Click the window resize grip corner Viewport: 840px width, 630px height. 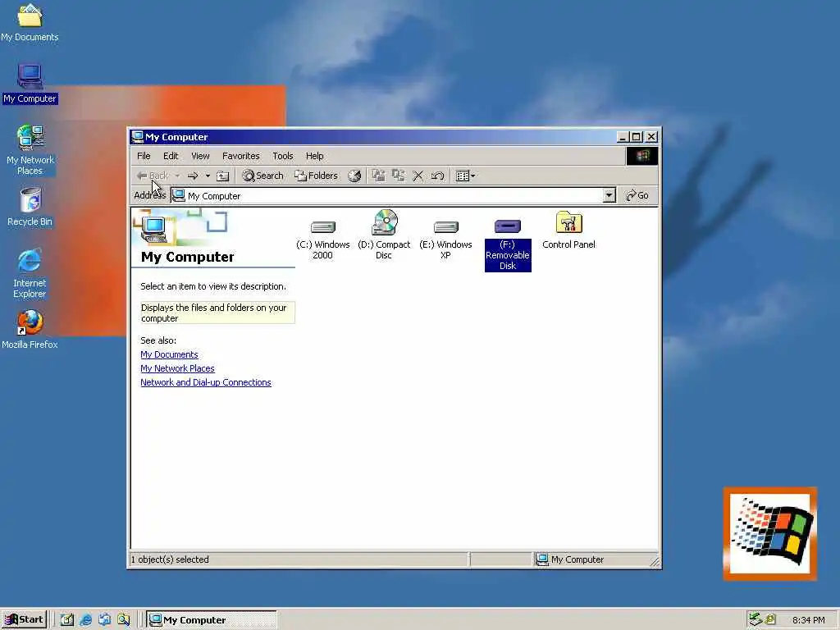coord(654,561)
